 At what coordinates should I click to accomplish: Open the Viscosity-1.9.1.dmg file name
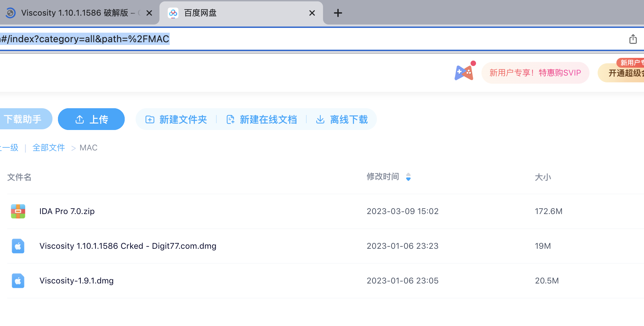pos(76,281)
